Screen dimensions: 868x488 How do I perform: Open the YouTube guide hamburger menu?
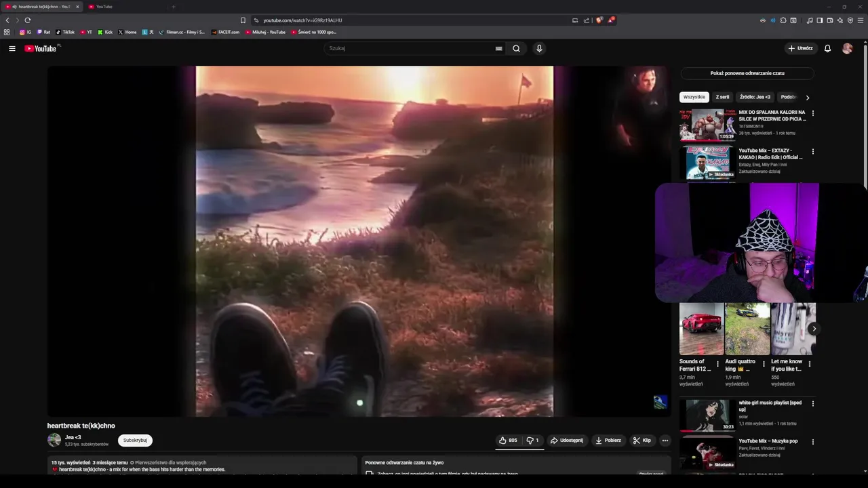(x=12, y=48)
